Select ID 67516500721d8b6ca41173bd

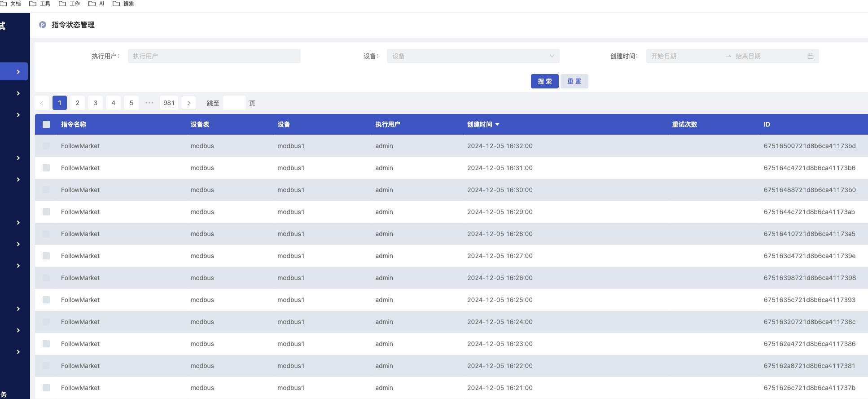click(810, 146)
